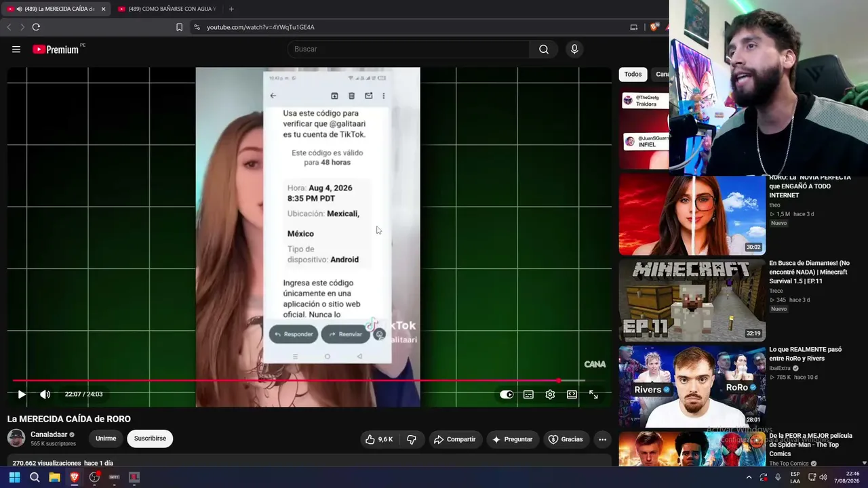
Task: Open Windows taskbar search
Action: [x=35, y=477]
